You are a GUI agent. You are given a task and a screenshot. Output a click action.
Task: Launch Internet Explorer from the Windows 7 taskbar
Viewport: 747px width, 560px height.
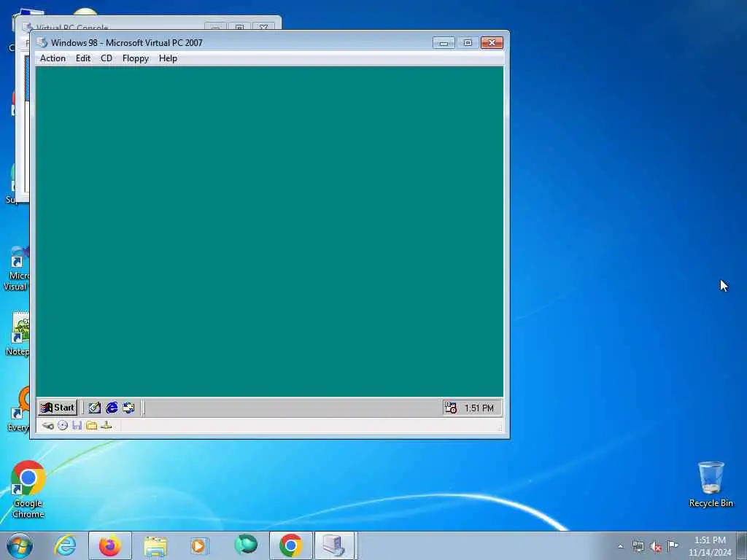65,545
